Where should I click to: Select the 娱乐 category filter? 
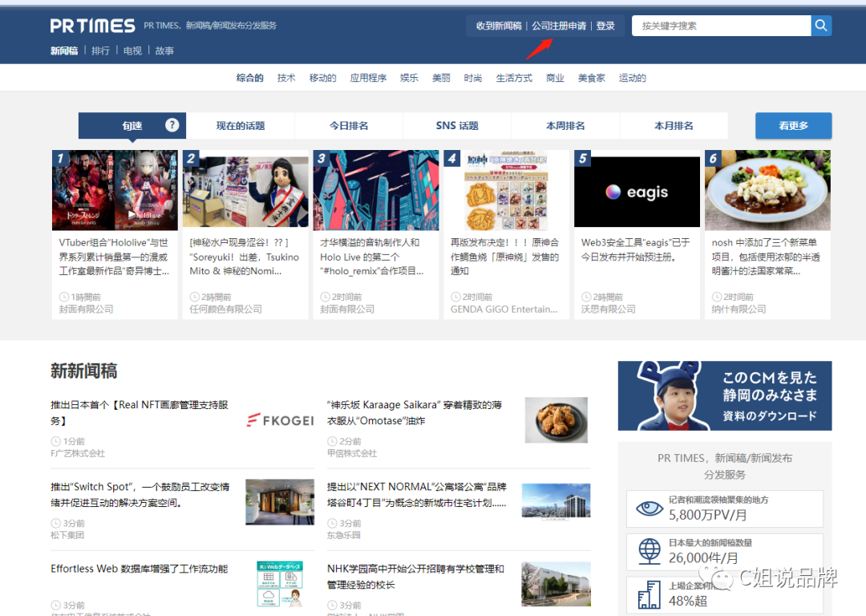409,77
